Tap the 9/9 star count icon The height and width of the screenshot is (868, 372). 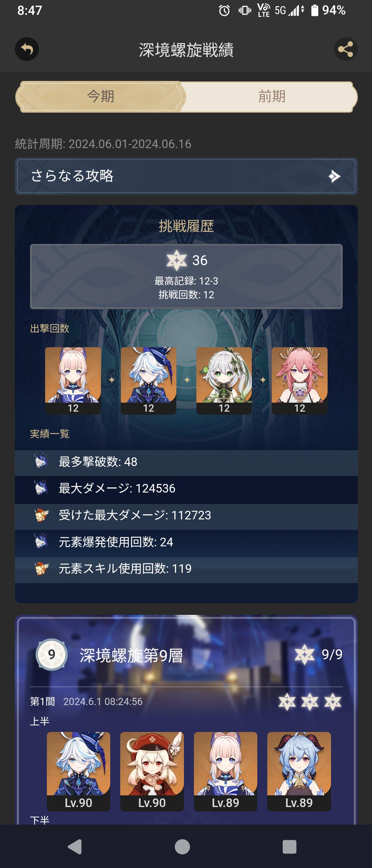pyautogui.click(x=304, y=654)
